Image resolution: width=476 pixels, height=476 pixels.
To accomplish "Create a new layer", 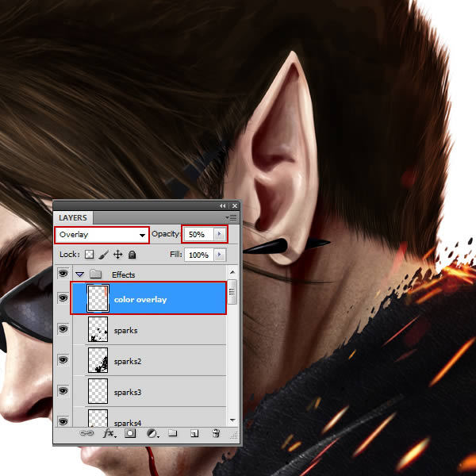I will [x=194, y=433].
